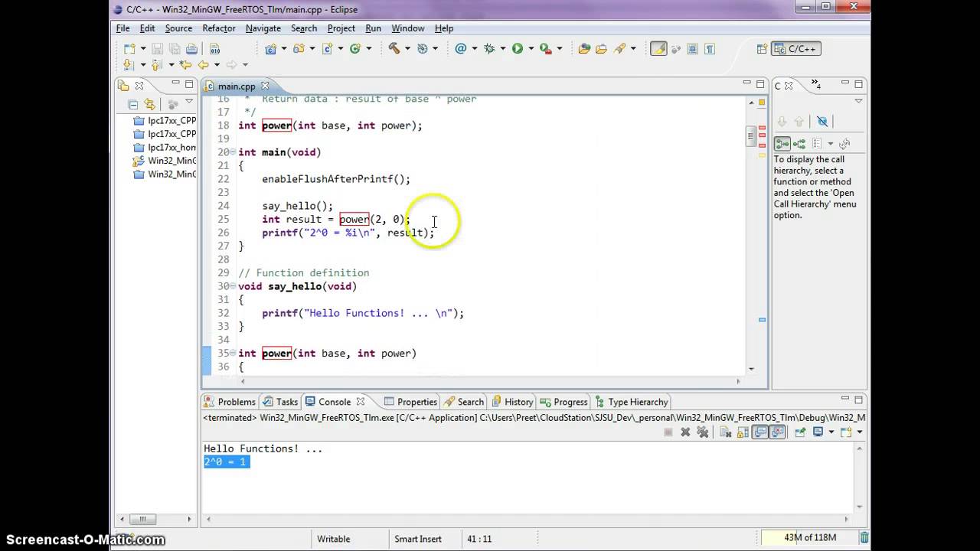This screenshot has height=551, width=980.
Task: Open the File menu
Action: (x=122, y=28)
